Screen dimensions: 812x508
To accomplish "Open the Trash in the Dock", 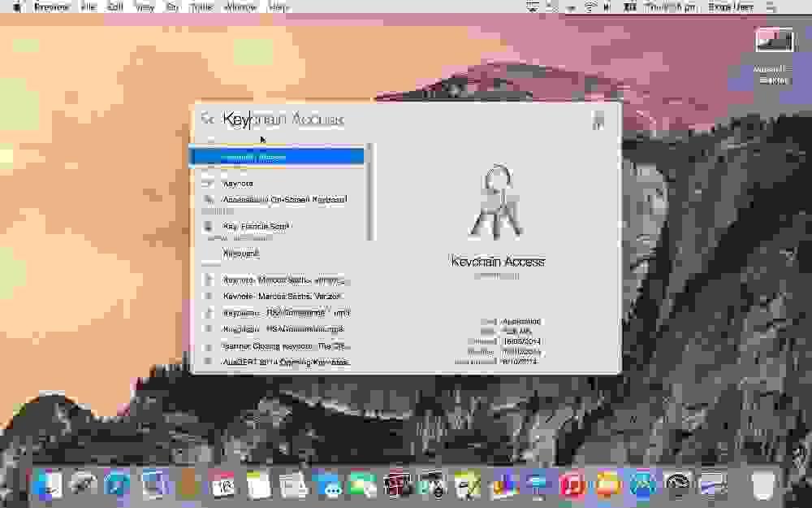I will point(763,488).
